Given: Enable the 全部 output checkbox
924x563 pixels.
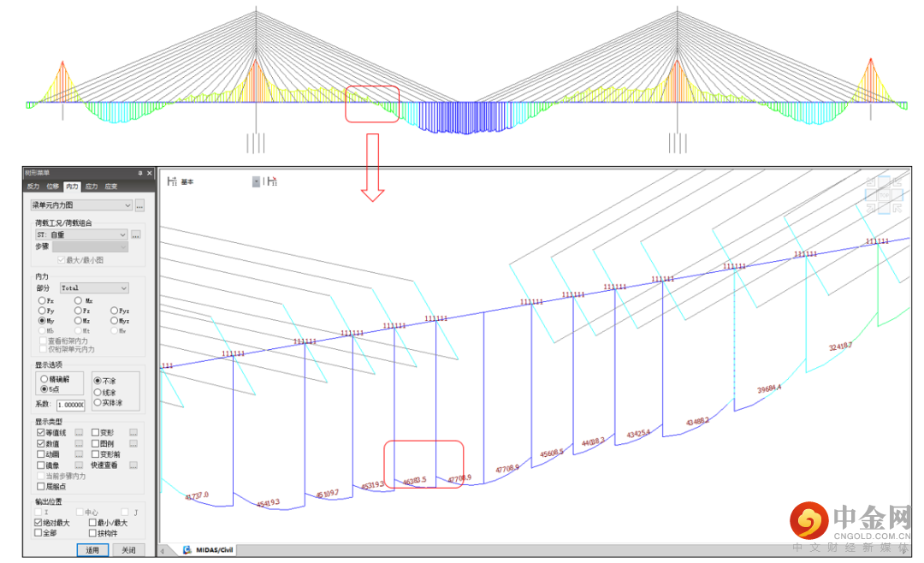Looking at the screenshot, I should pos(38,533).
